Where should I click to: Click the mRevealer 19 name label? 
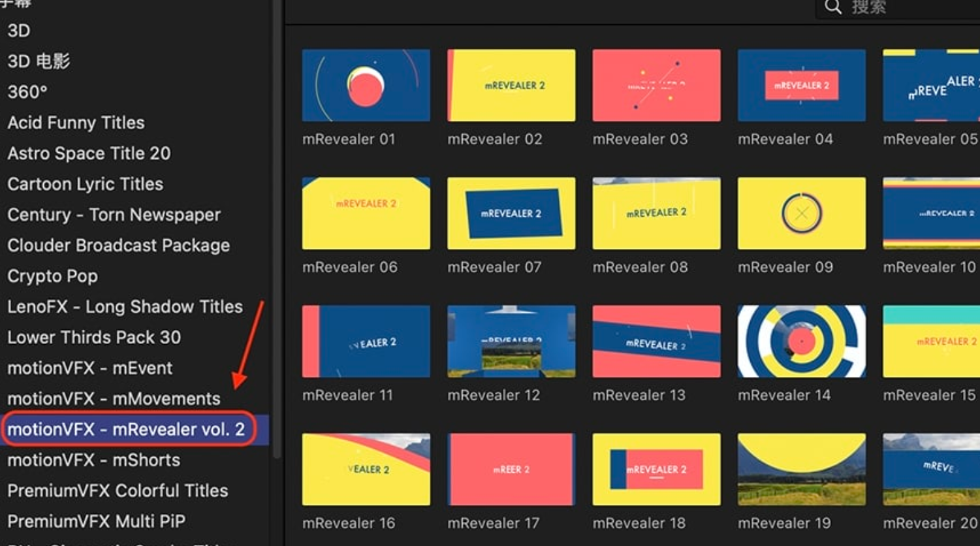[x=784, y=523]
